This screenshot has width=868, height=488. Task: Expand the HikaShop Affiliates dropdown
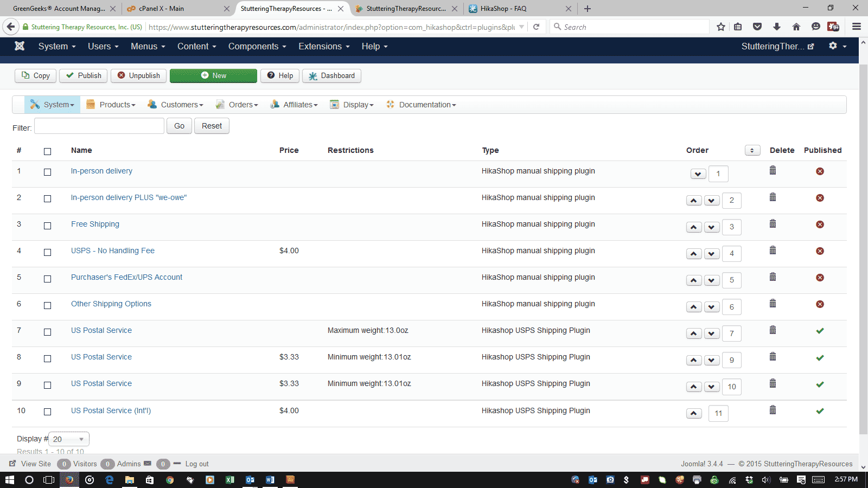(294, 105)
